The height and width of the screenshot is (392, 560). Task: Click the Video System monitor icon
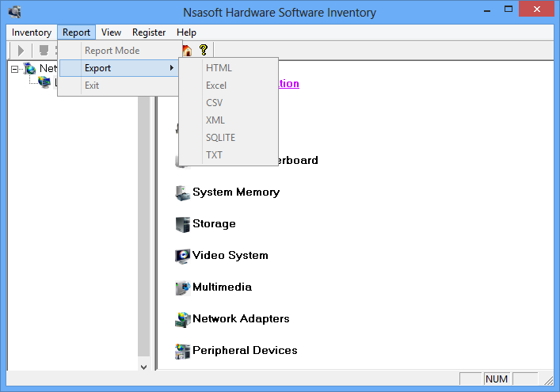point(182,256)
